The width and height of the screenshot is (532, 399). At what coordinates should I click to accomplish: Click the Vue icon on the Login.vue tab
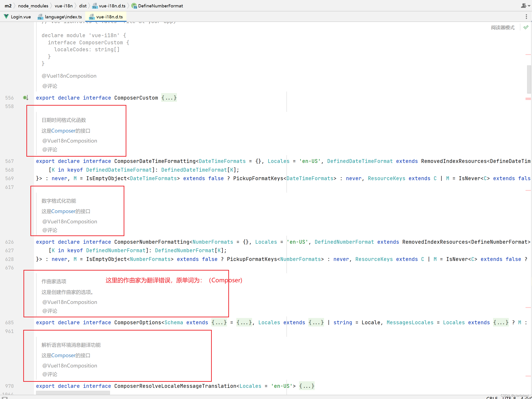point(6,17)
